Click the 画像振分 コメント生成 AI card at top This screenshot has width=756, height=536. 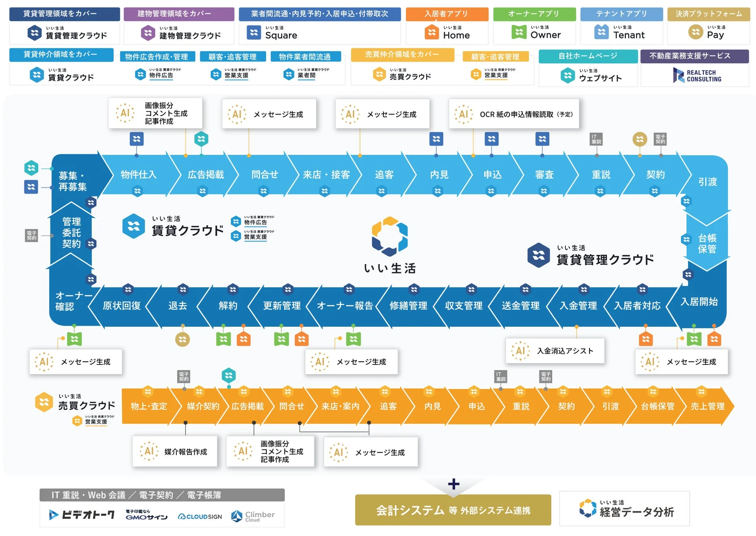click(x=155, y=113)
